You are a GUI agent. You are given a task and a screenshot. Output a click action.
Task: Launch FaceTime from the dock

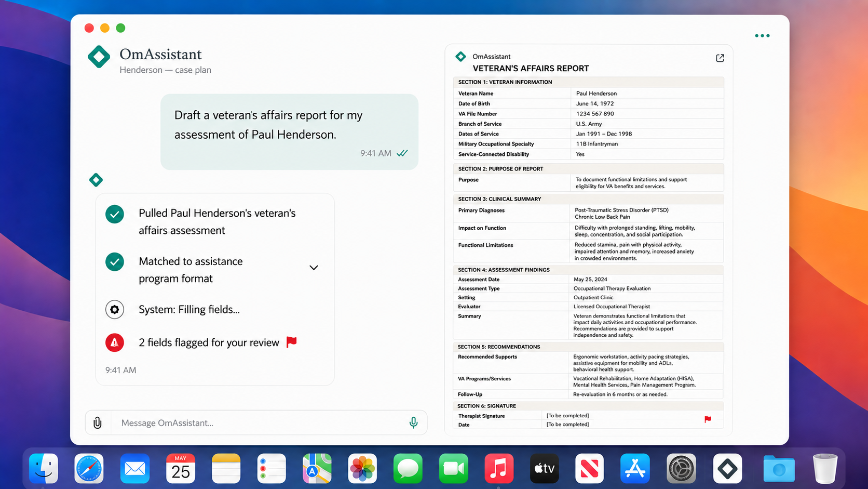454,468
